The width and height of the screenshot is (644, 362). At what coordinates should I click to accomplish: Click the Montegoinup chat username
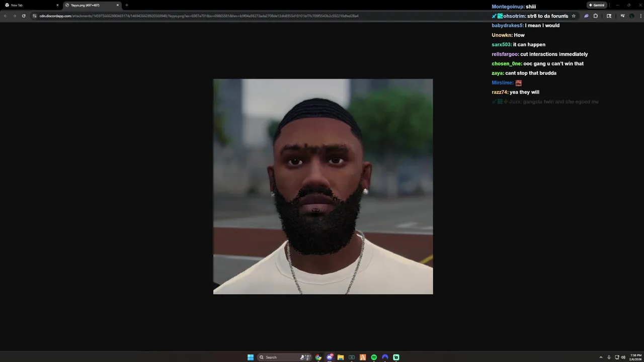(x=508, y=7)
